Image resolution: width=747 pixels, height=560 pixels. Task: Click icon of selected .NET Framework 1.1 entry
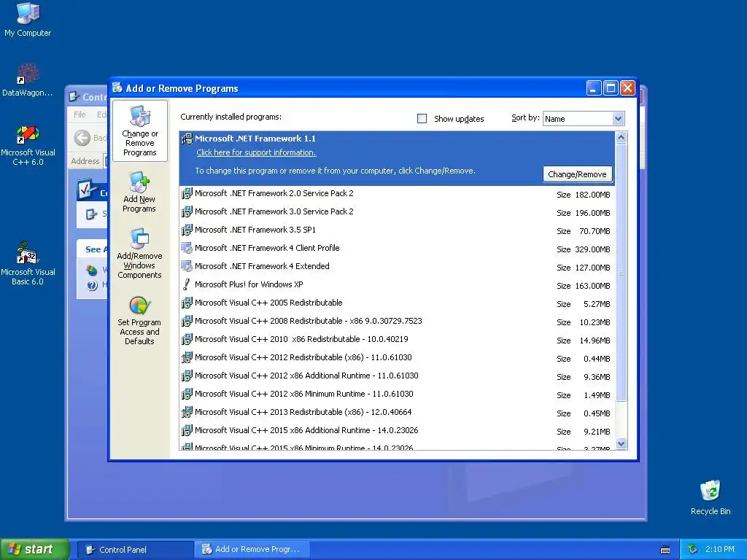187,139
